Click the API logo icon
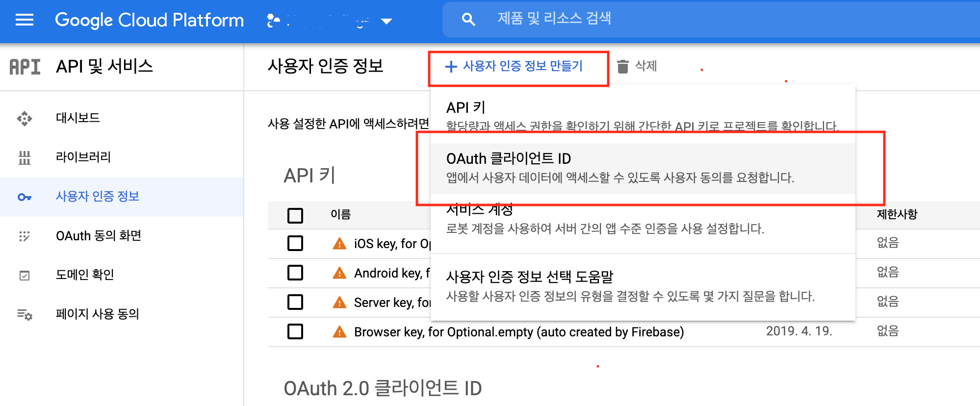Image resolution: width=980 pixels, height=406 pixels. tap(25, 67)
